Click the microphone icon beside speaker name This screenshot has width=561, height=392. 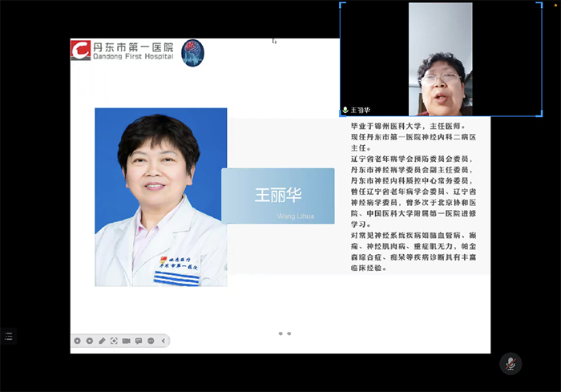345,110
